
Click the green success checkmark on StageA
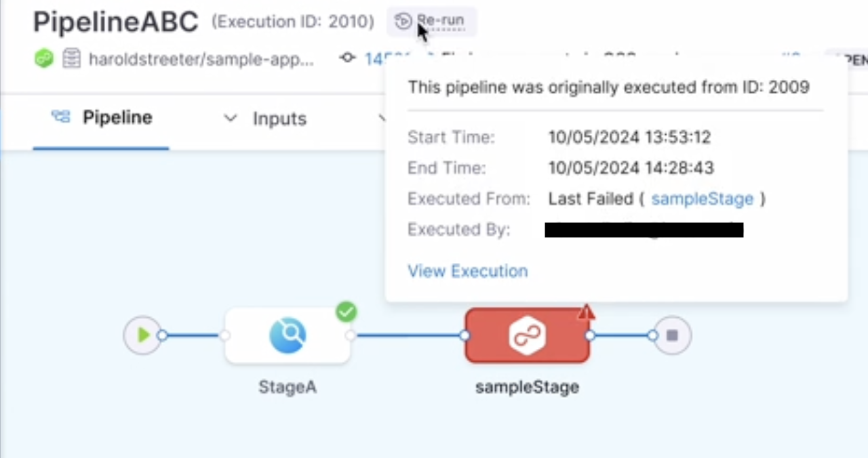347,312
